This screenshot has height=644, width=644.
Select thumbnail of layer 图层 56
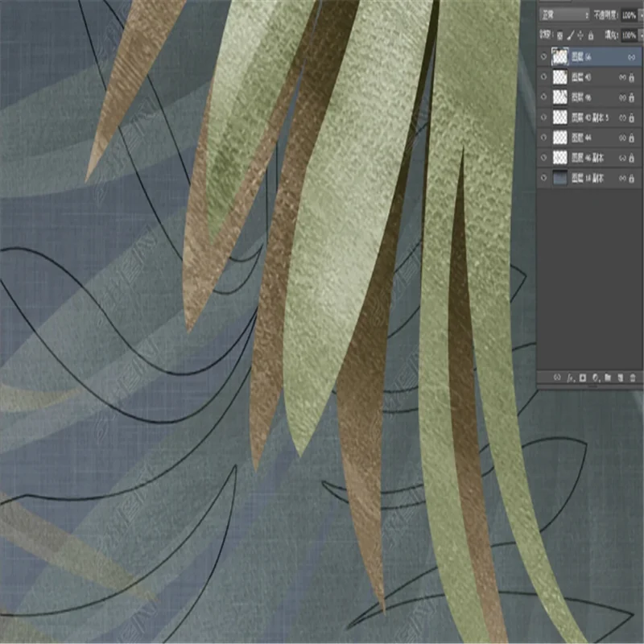point(559,56)
